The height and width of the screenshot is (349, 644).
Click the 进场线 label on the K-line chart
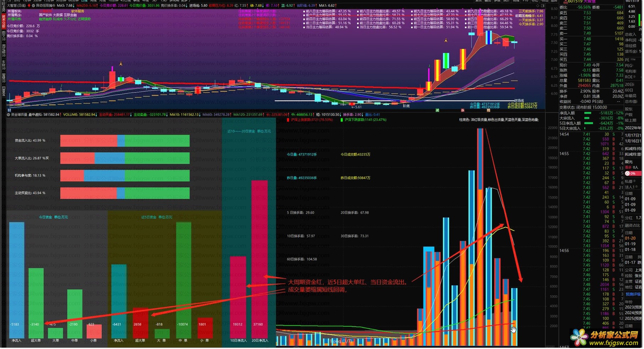[519, 101]
